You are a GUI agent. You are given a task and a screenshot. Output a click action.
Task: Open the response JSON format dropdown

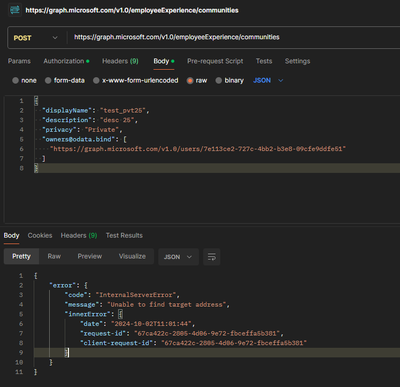click(178, 257)
